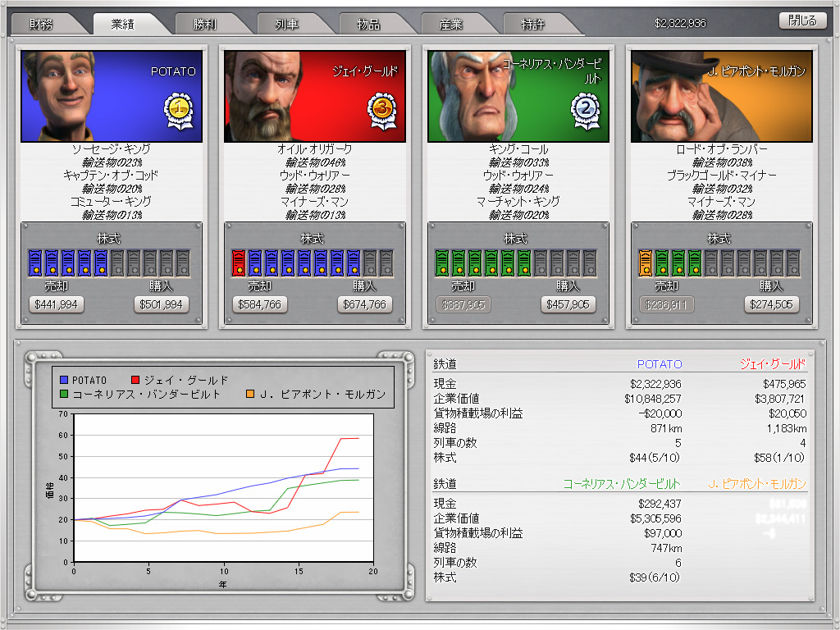This screenshot has width=840, height=630.
Task: Click first blue share in POTATO panel
Action: click(34, 263)
